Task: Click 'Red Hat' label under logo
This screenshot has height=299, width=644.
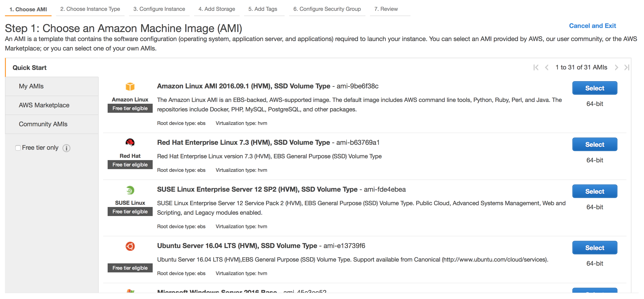Action: click(x=130, y=156)
